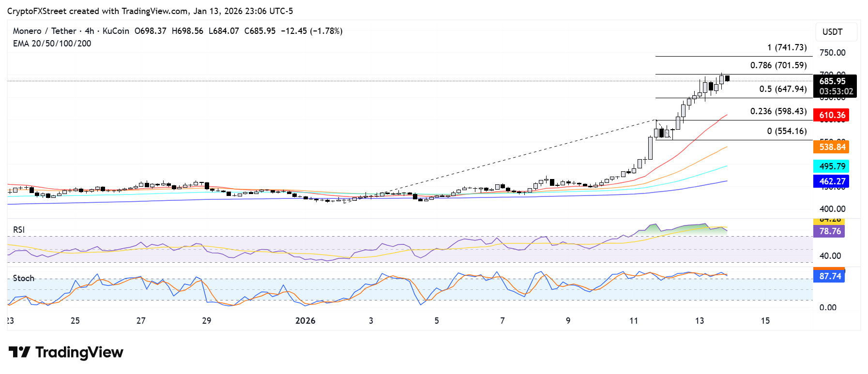Click the RSI indicator label
This screenshot has width=868, height=374.
[x=19, y=230]
